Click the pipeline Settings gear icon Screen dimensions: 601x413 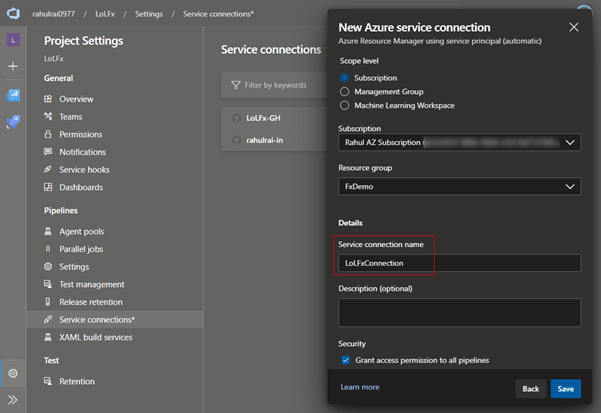(x=48, y=267)
